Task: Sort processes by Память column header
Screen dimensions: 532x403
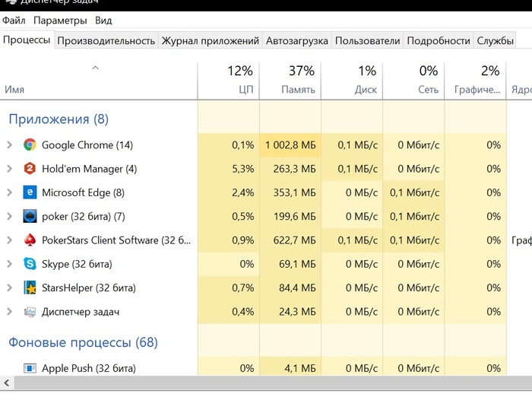Action: 290,80
